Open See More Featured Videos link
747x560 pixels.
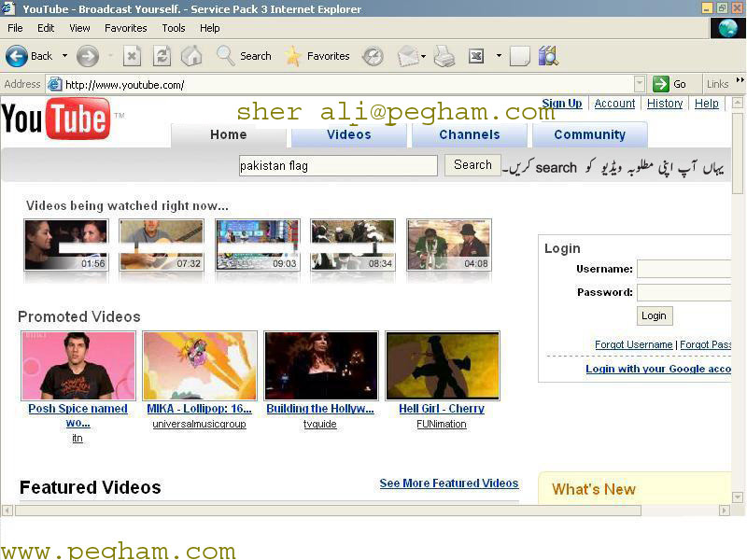tap(449, 483)
